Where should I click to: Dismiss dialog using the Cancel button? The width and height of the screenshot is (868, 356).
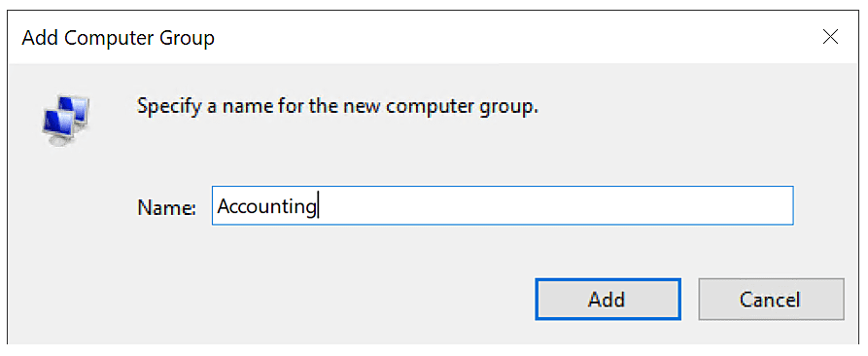coord(771,300)
